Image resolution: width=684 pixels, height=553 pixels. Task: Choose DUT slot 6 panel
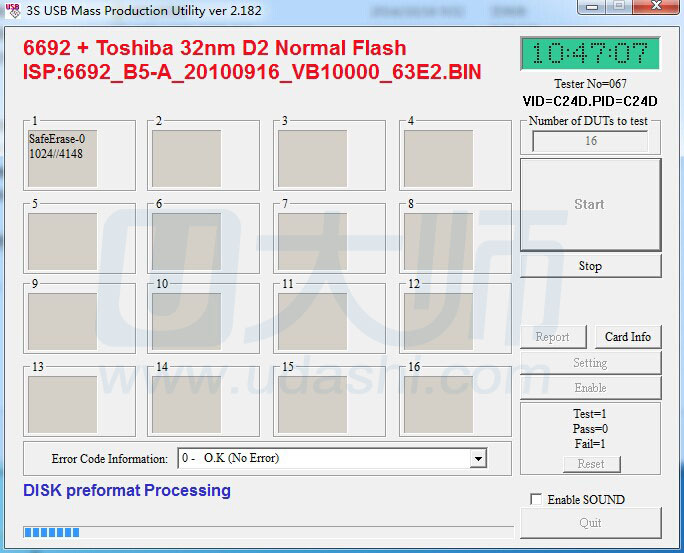tap(187, 242)
